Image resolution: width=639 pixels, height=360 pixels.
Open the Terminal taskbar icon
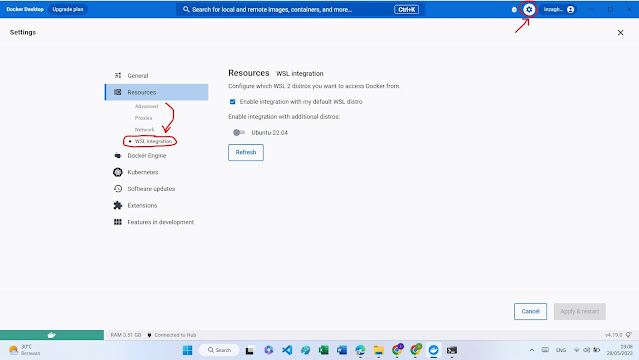[452, 350]
